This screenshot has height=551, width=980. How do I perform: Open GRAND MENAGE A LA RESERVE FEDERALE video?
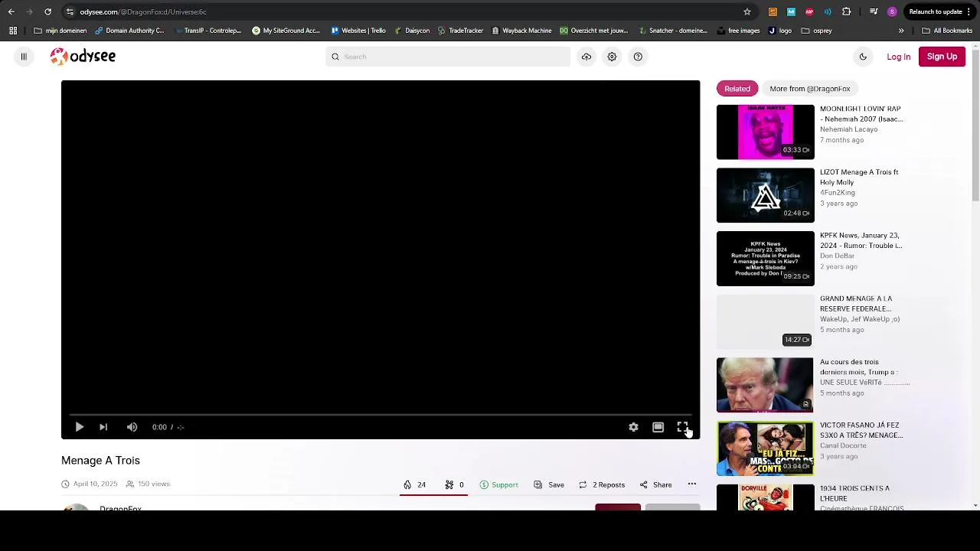(856, 304)
